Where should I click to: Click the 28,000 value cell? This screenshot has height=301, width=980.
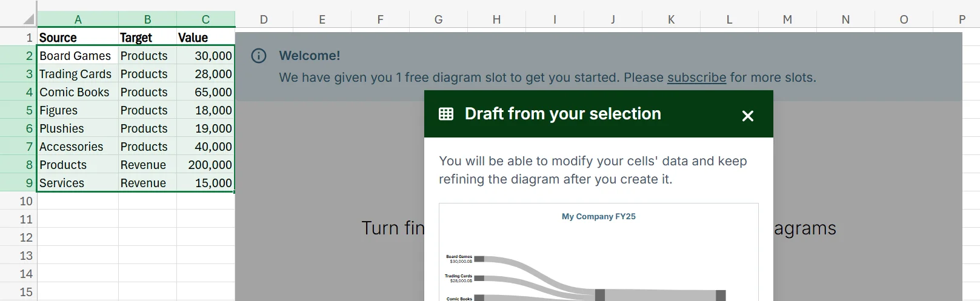point(205,74)
